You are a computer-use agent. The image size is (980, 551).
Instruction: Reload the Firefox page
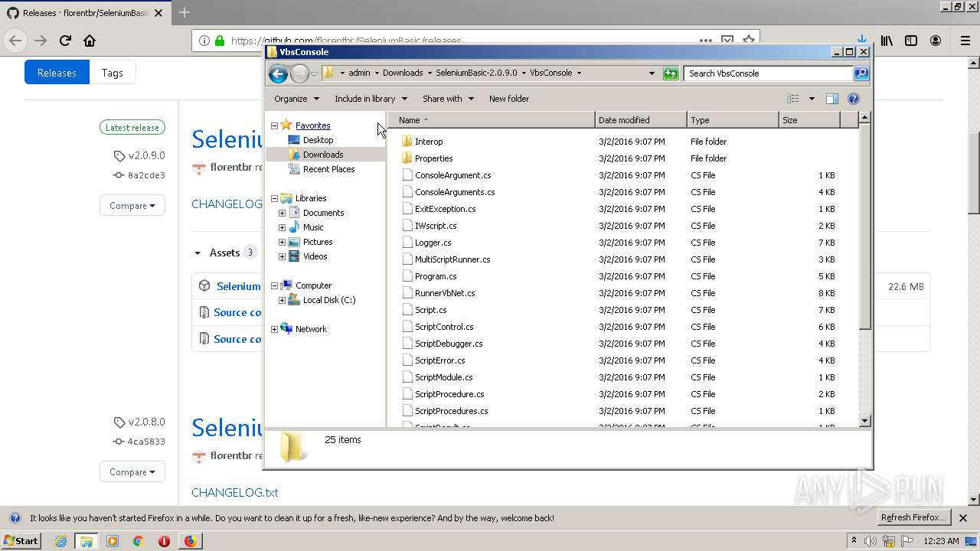pos(65,41)
